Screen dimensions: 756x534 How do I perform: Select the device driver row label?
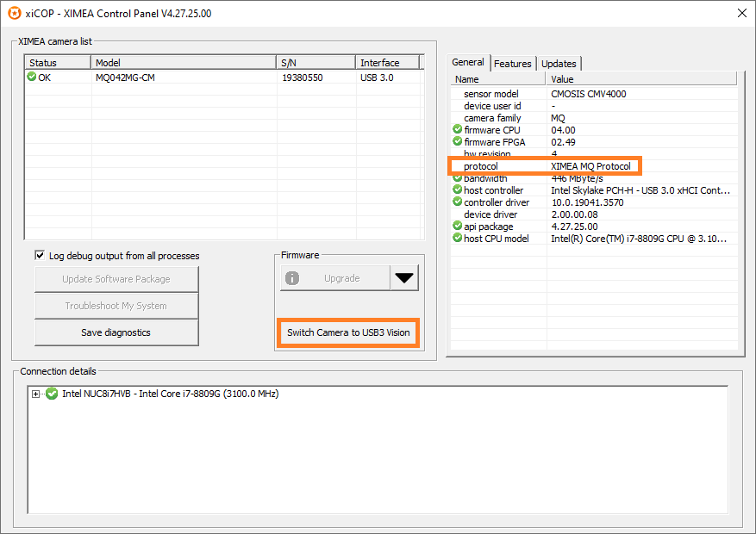tap(490, 214)
